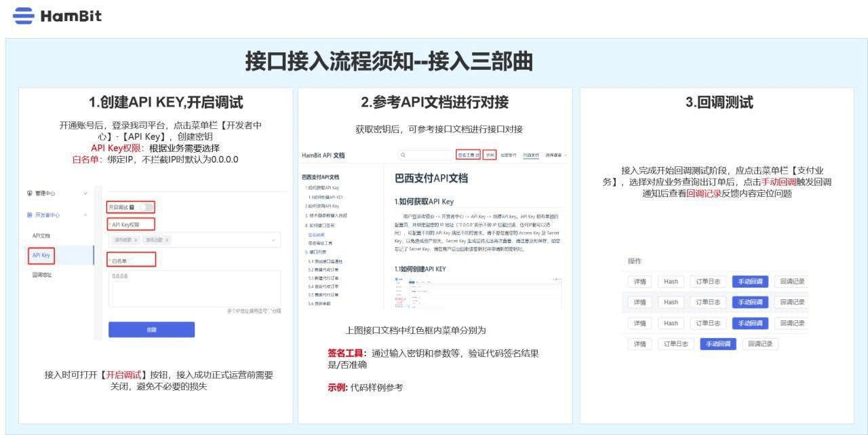The image size is (868, 435).
Task: Collapse the 开发者中心 menu chevron
Action: coord(85,215)
